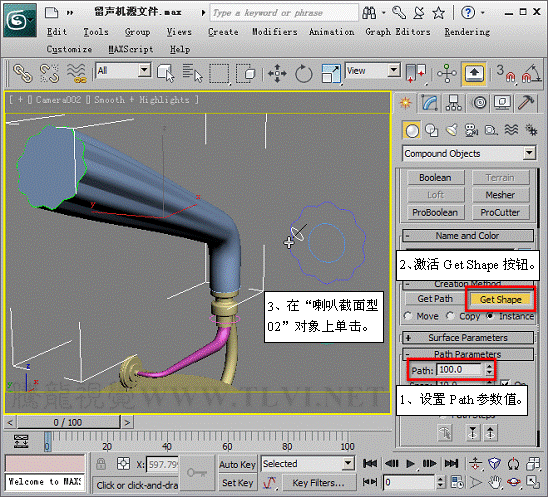Collapse the Path Parameters rollout
Screen dimensions: 548x497
pyautogui.click(x=468, y=354)
